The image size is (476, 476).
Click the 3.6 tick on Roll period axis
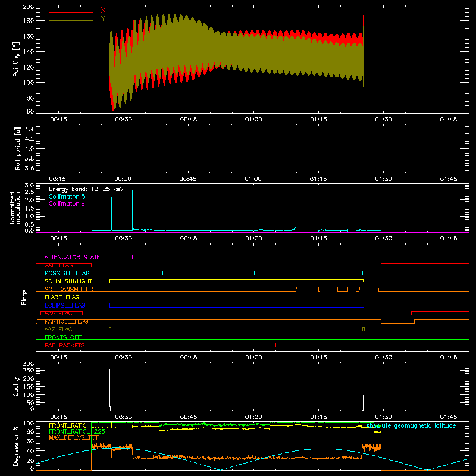point(29,168)
